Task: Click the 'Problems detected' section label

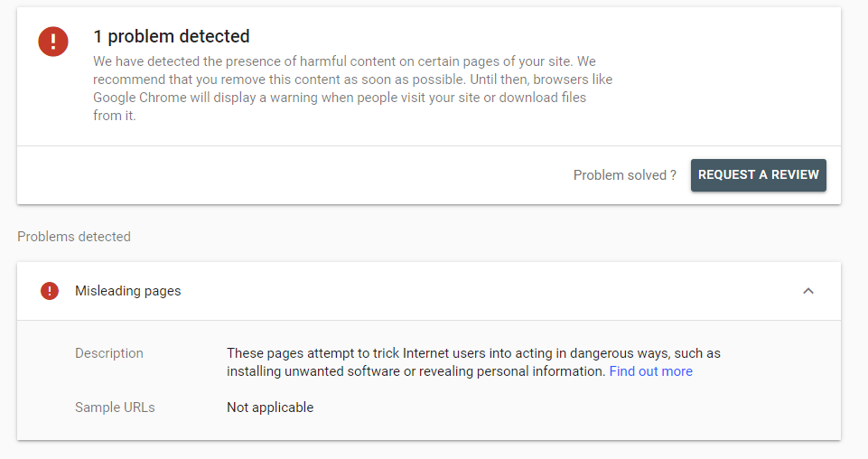Action: [74, 237]
